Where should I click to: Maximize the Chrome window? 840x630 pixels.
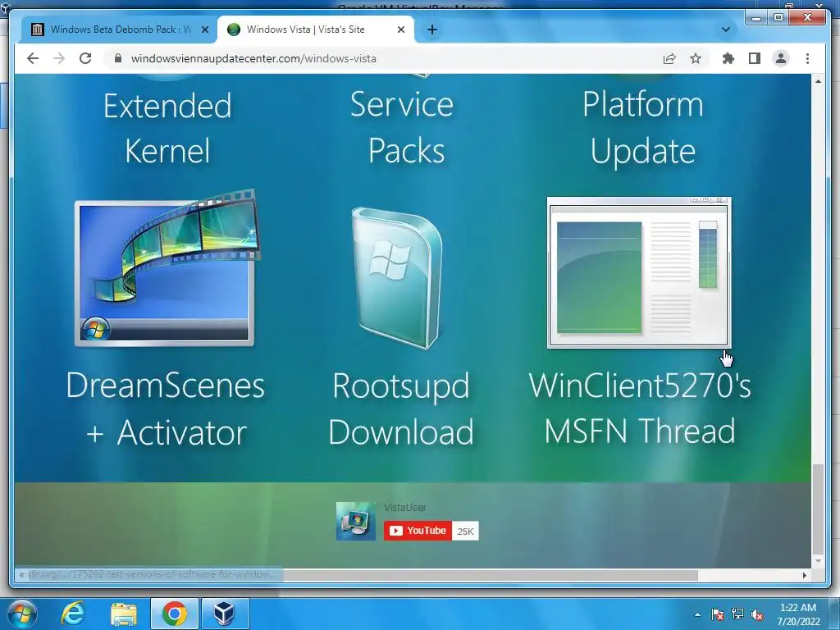coord(778,18)
